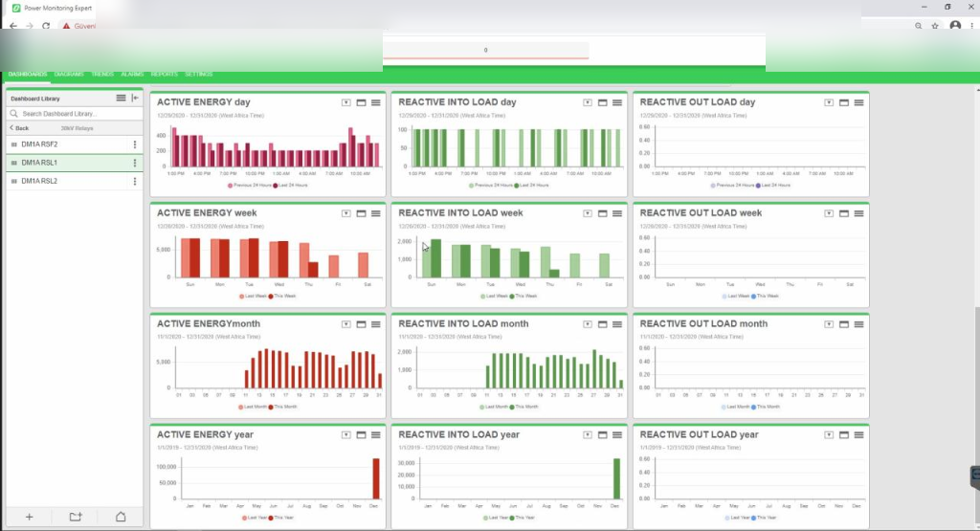Expand dropdown arrow on REACTIVE OUT LOAD day
The image size is (980, 531).
829,102
